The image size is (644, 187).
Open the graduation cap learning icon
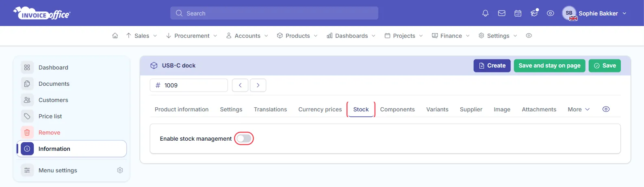pos(534,13)
